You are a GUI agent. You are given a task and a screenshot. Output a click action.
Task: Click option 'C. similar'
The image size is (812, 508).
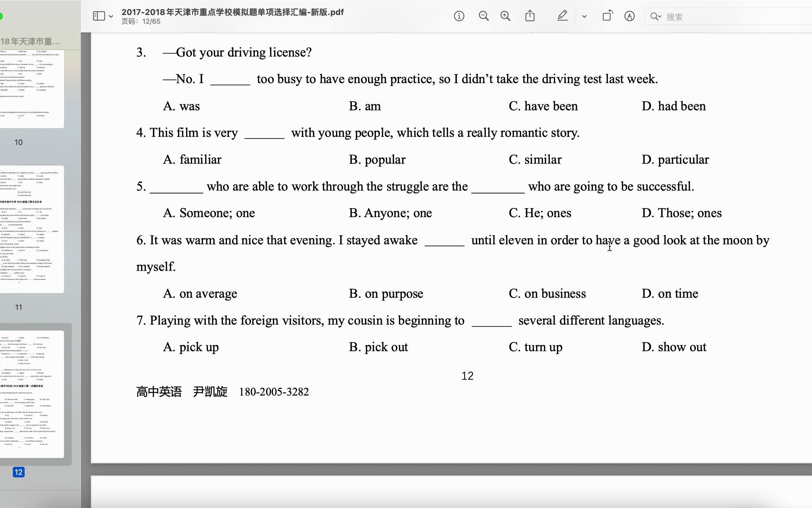535,160
